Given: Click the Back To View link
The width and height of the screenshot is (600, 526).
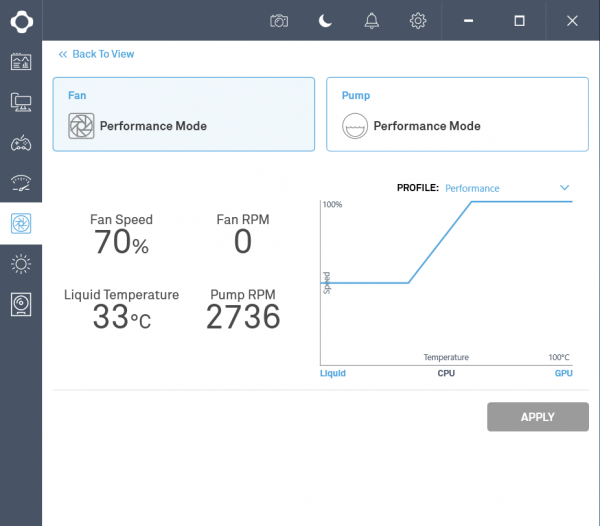Looking at the screenshot, I should pos(96,54).
